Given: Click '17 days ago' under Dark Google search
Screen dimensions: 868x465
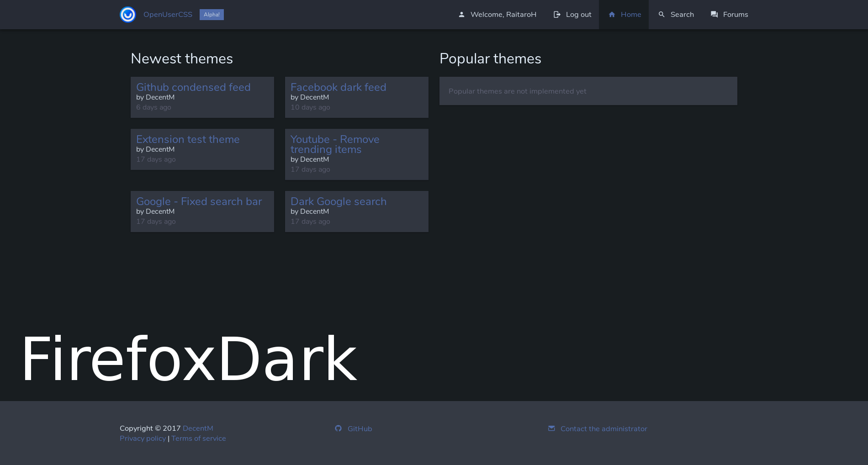Looking at the screenshot, I should point(310,222).
